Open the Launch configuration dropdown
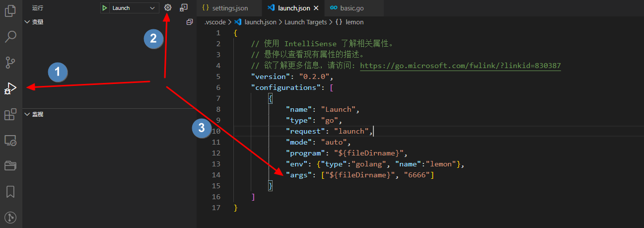Viewport: 644px width, 228px height. 134,8
